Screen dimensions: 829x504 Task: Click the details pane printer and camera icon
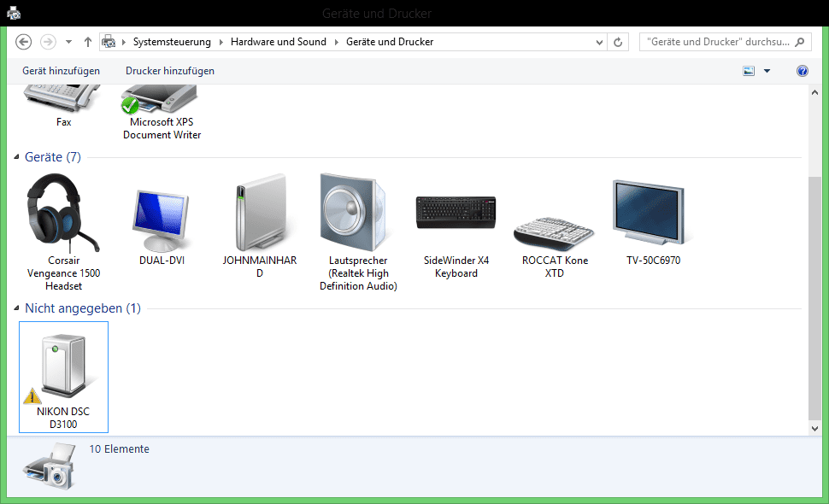(x=50, y=466)
